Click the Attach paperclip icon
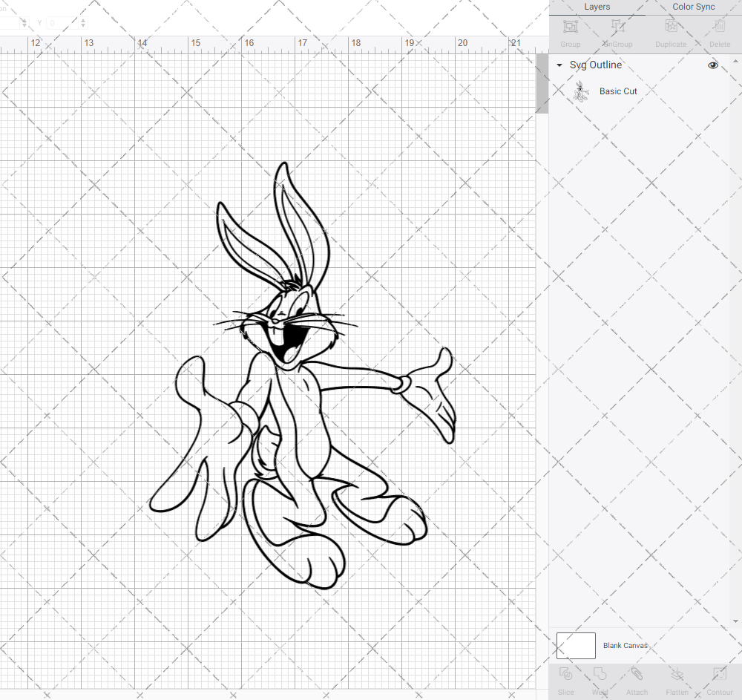This screenshot has width=742, height=700. pyautogui.click(x=637, y=674)
